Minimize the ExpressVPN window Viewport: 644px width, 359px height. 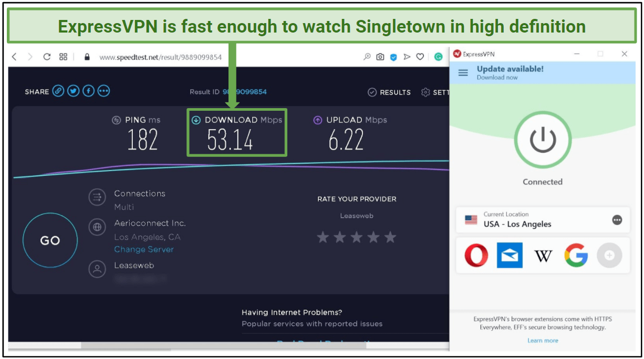tap(577, 54)
